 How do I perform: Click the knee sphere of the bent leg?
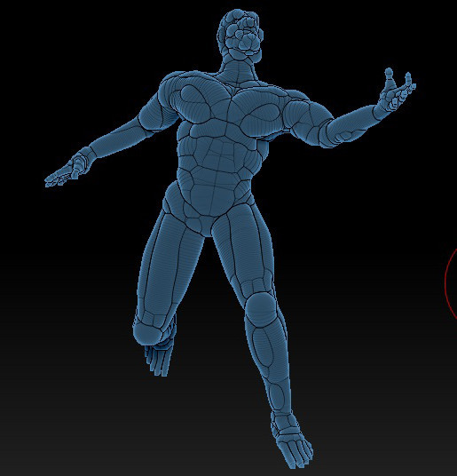pyautogui.click(x=147, y=333)
